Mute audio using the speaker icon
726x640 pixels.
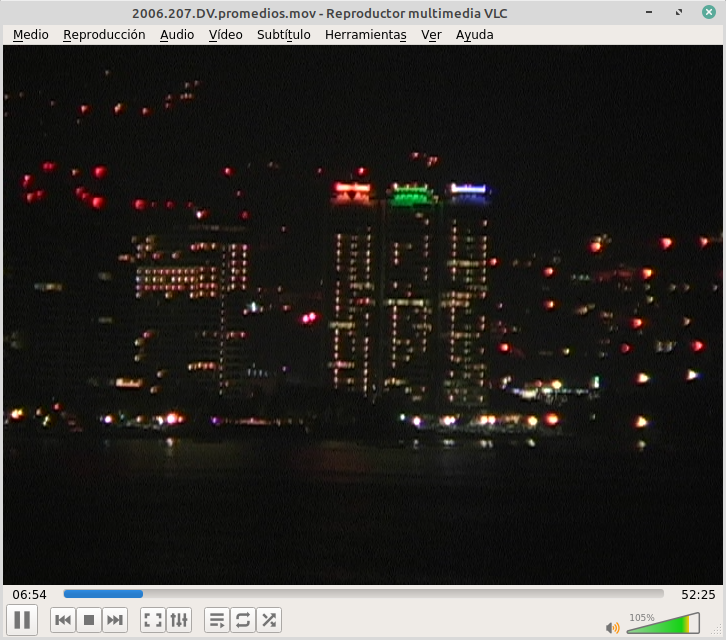click(612, 627)
